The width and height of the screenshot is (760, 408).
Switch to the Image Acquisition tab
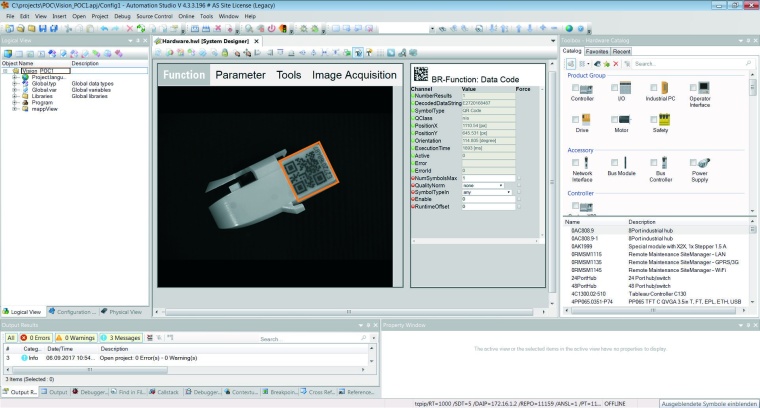tap(354, 75)
